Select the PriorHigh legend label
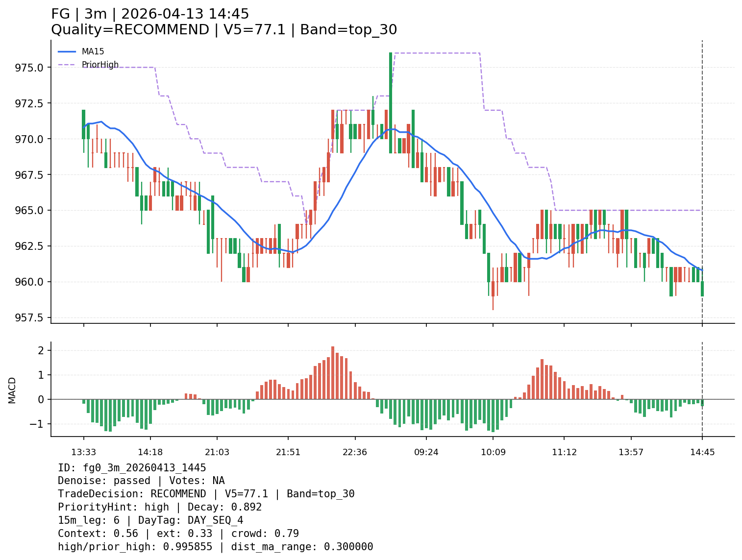The image size is (742, 560). 100,65
